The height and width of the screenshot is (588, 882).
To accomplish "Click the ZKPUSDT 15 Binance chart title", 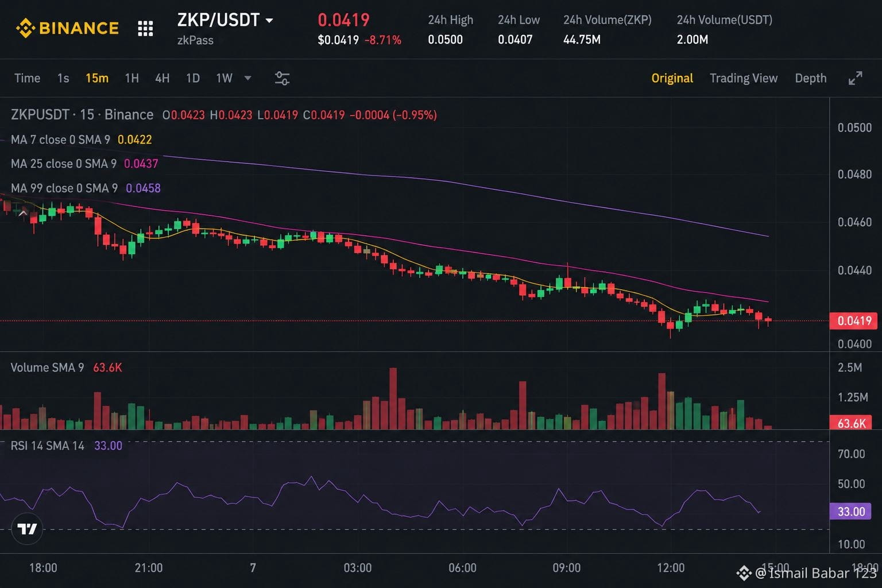I will [x=82, y=115].
